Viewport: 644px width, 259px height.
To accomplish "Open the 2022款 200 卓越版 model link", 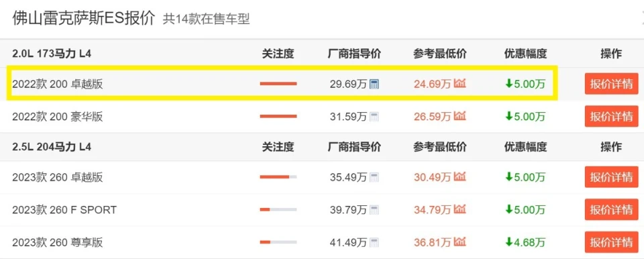I will tap(58, 85).
